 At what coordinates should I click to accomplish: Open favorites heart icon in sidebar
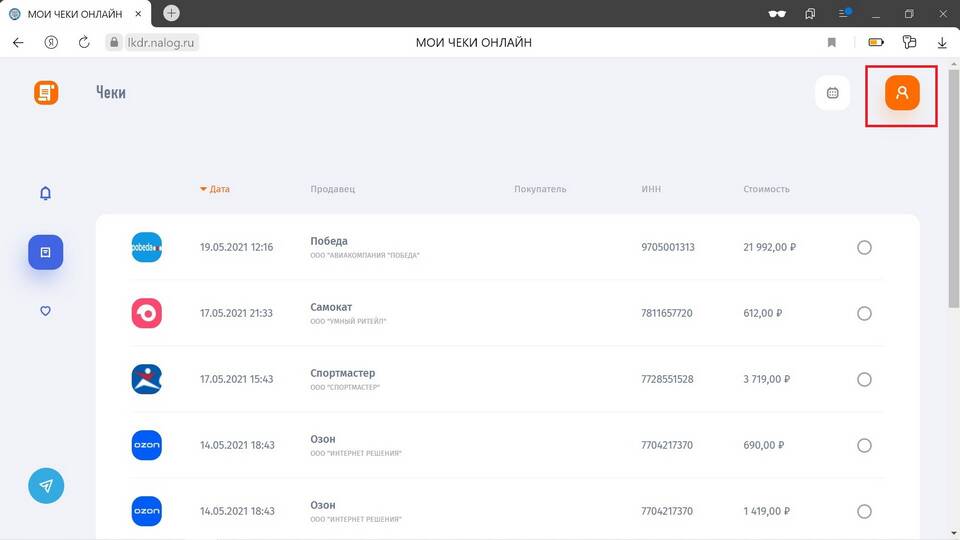point(45,311)
